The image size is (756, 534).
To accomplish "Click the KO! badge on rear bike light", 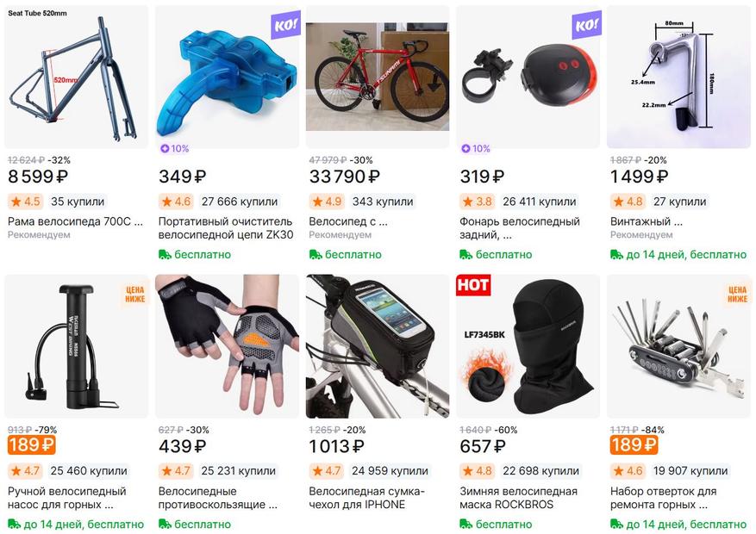I will click(586, 24).
